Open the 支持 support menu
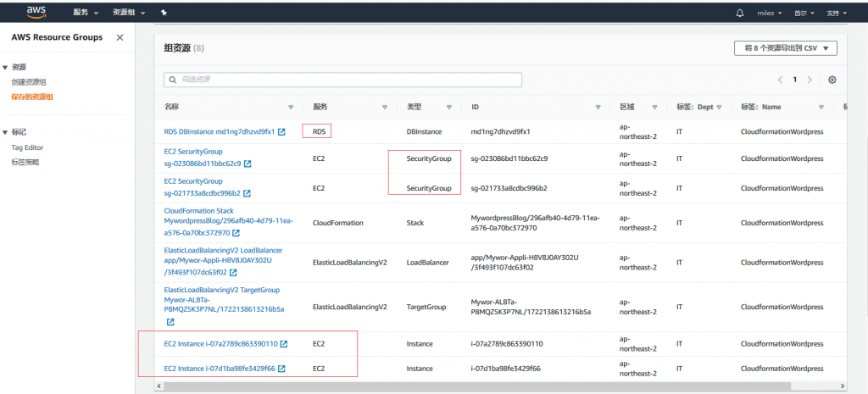Viewport: 868px width, 394px height. click(837, 13)
